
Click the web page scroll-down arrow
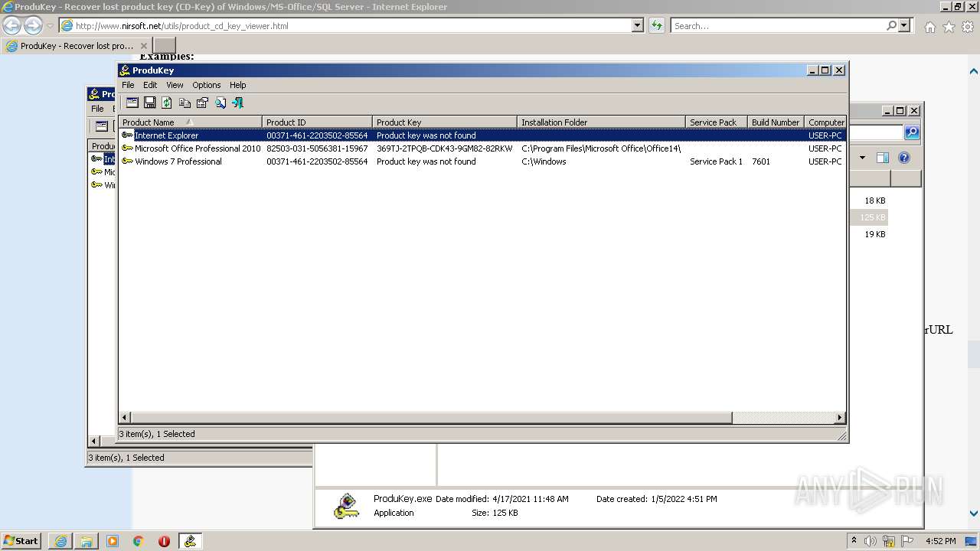click(974, 514)
